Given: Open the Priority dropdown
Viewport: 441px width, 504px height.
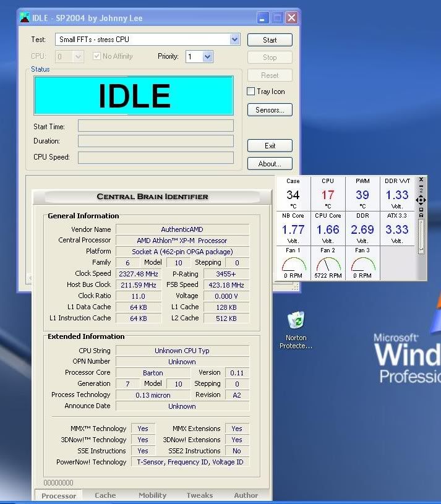Looking at the screenshot, I should coord(208,57).
